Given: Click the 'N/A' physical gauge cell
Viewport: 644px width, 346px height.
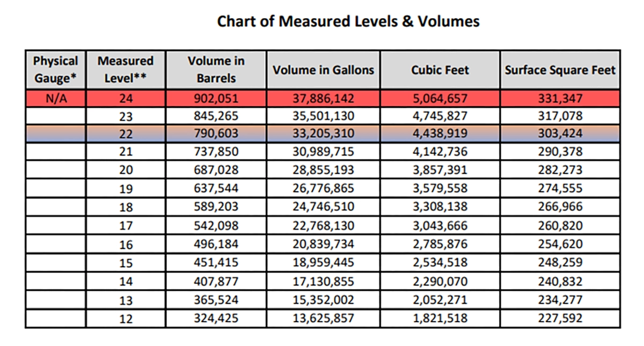Looking at the screenshot, I should coord(56,99).
